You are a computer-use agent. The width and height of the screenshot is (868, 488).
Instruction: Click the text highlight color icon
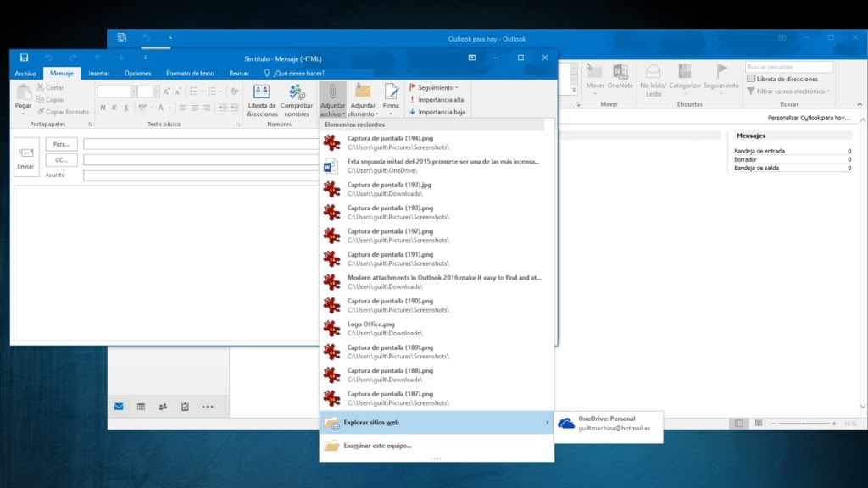pyautogui.click(x=144, y=108)
